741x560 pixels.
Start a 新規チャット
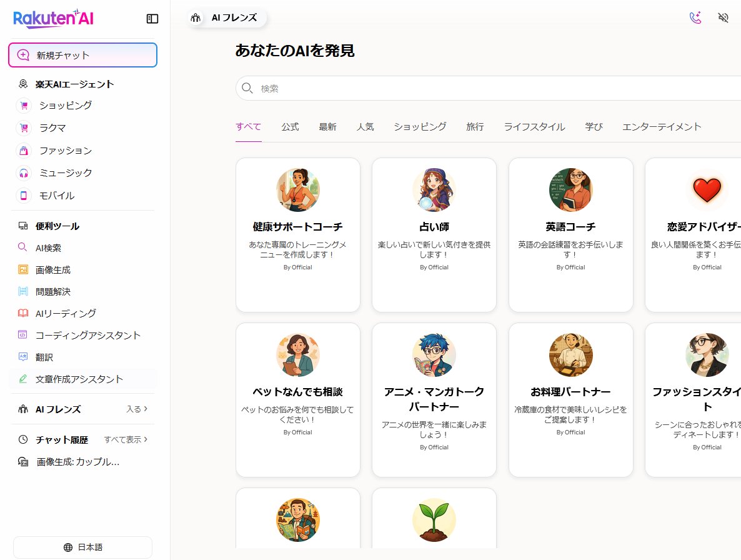82,55
